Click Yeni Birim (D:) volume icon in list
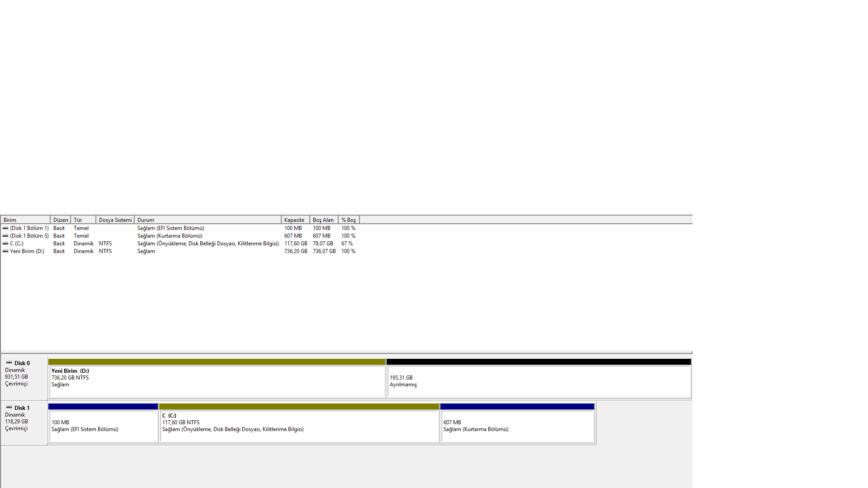The width and height of the screenshot is (868, 488). coord(5,251)
